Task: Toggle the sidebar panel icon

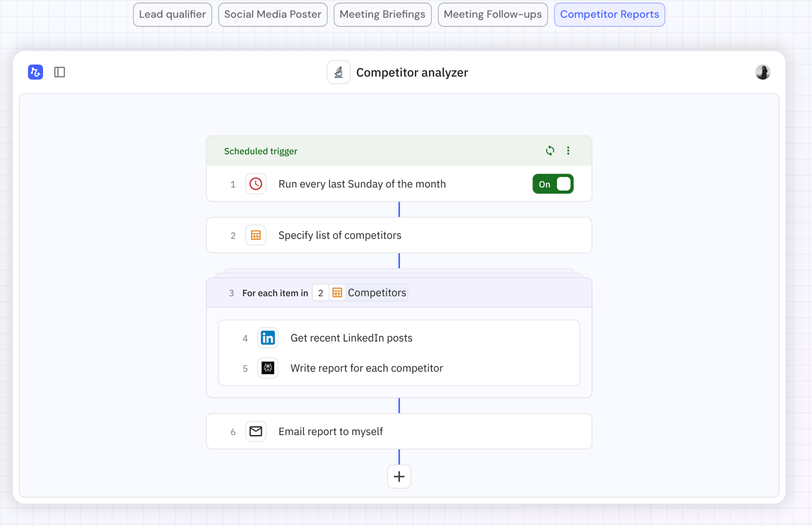Action: tap(60, 72)
